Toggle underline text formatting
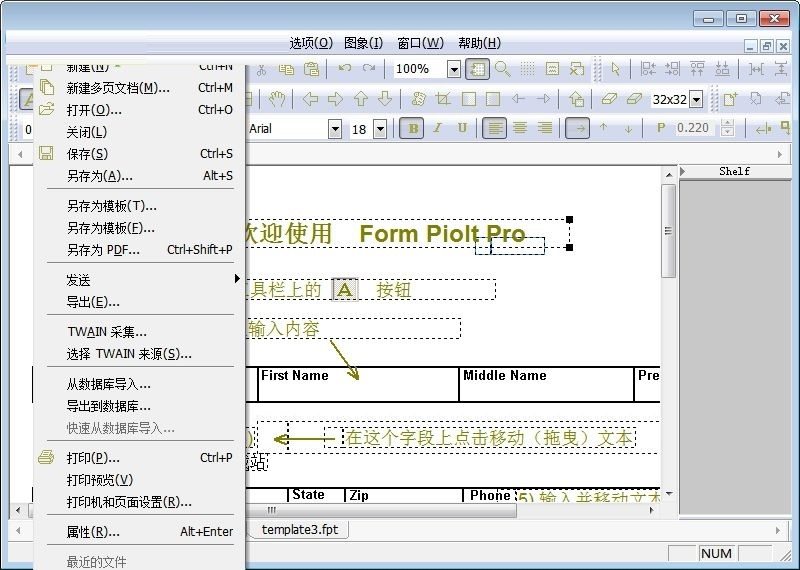This screenshot has width=800, height=570. click(x=462, y=128)
